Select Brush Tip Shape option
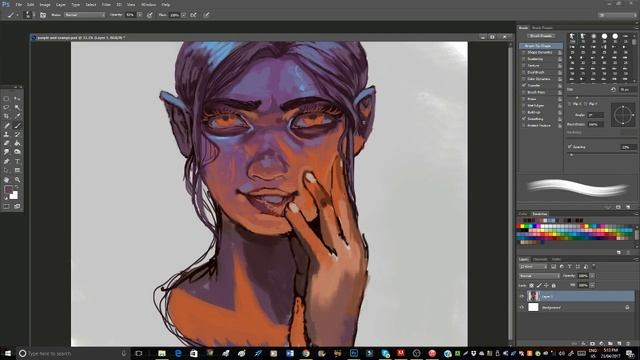The width and height of the screenshot is (640, 360). tap(540, 46)
